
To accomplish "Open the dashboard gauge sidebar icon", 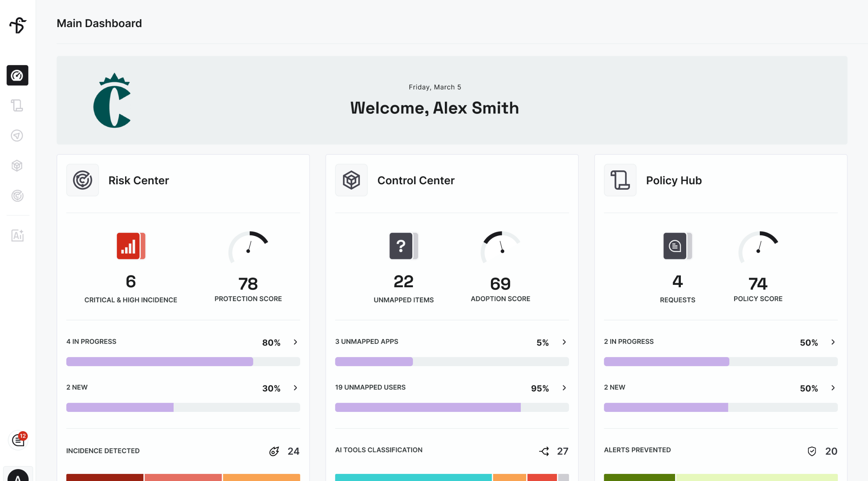I will tap(17, 75).
